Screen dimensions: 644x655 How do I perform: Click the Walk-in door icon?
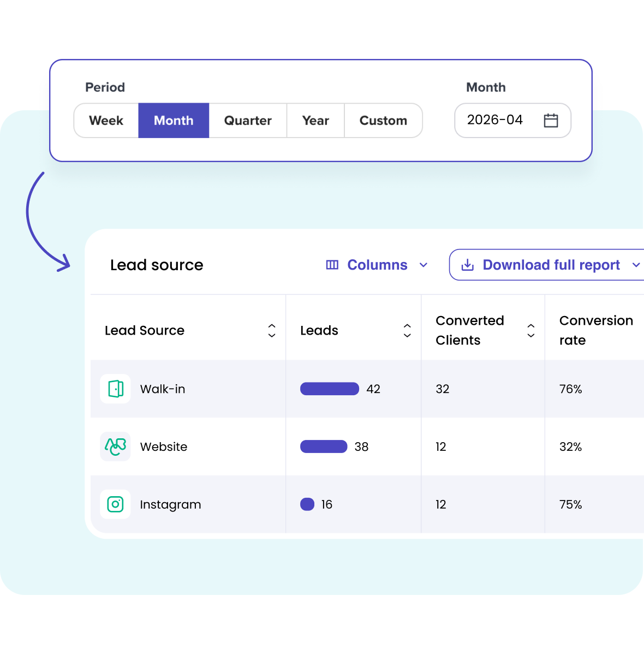tap(116, 389)
